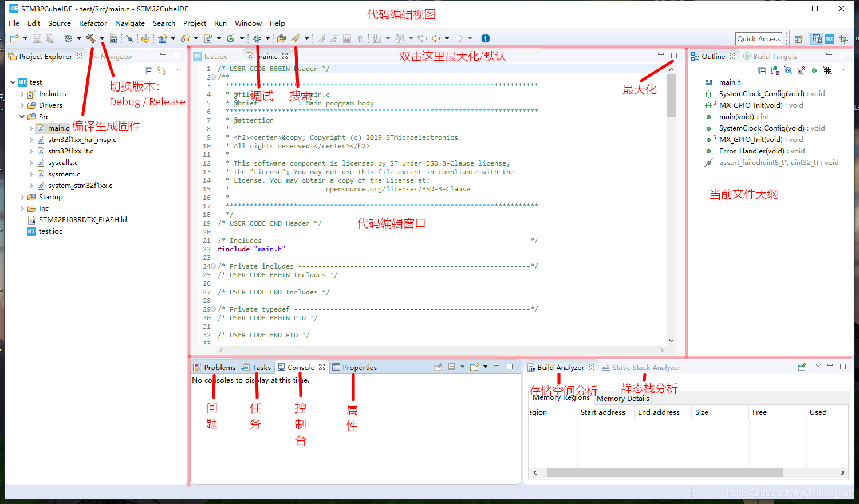
Task: Click the Quick Access search field
Action: [x=759, y=38]
